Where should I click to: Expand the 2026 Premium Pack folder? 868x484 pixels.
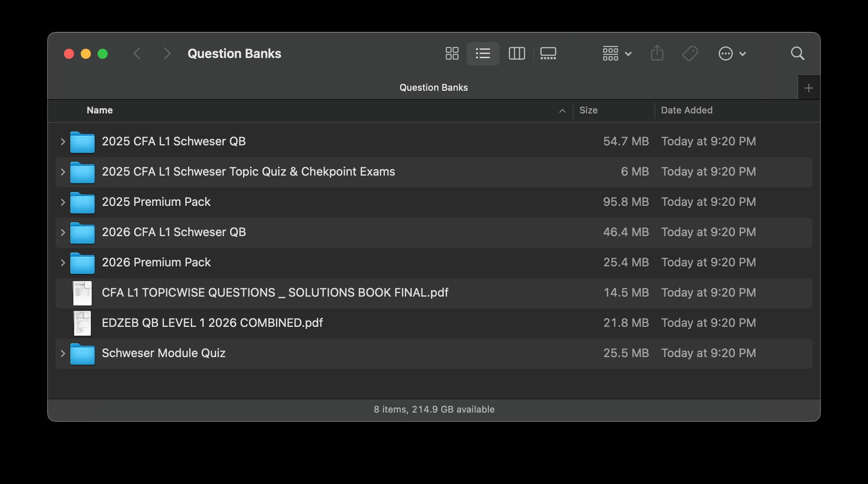click(x=63, y=263)
